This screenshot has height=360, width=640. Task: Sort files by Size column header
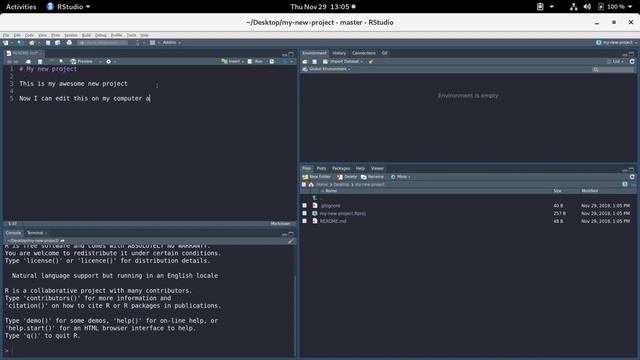point(558,191)
